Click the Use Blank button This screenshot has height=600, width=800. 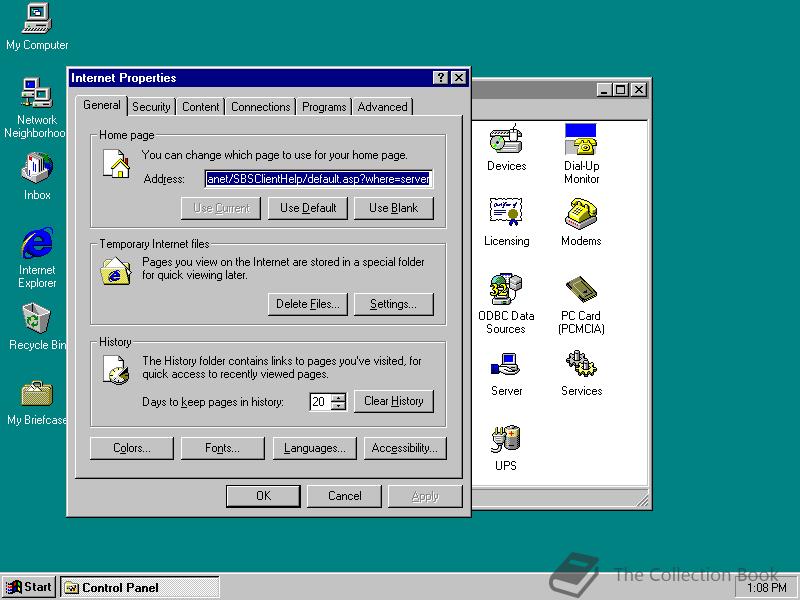pyautogui.click(x=393, y=208)
